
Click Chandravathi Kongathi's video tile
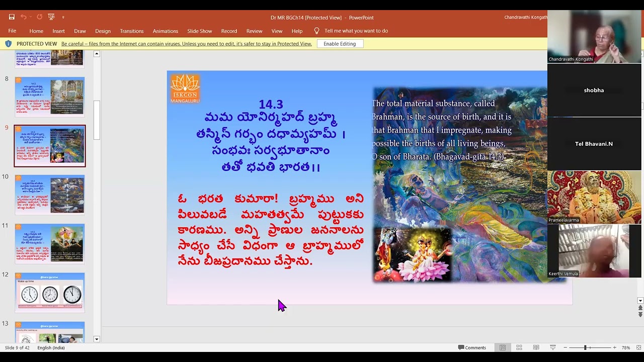594,36
